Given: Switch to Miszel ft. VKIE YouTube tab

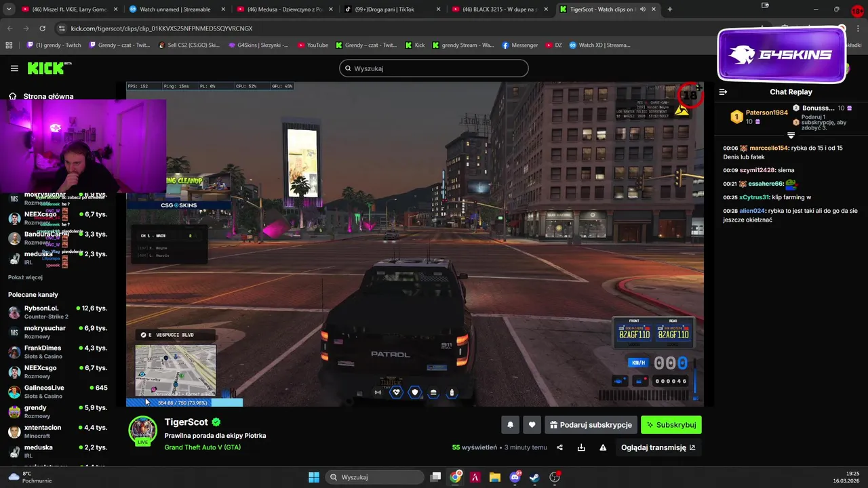Looking at the screenshot, I should [68, 9].
